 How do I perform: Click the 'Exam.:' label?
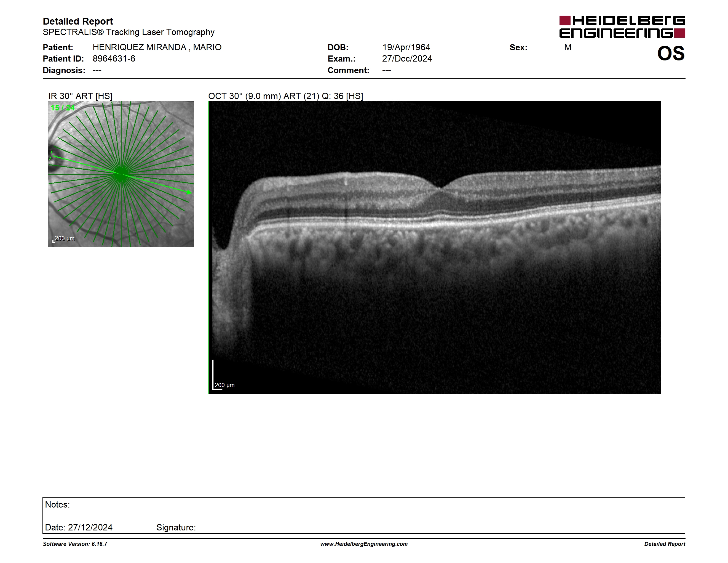coord(342,59)
